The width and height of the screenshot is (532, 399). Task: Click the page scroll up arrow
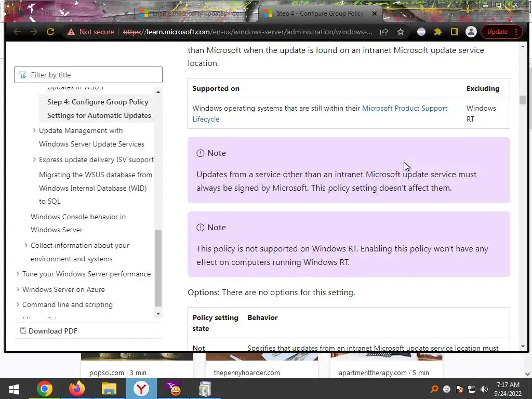(523, 46)
